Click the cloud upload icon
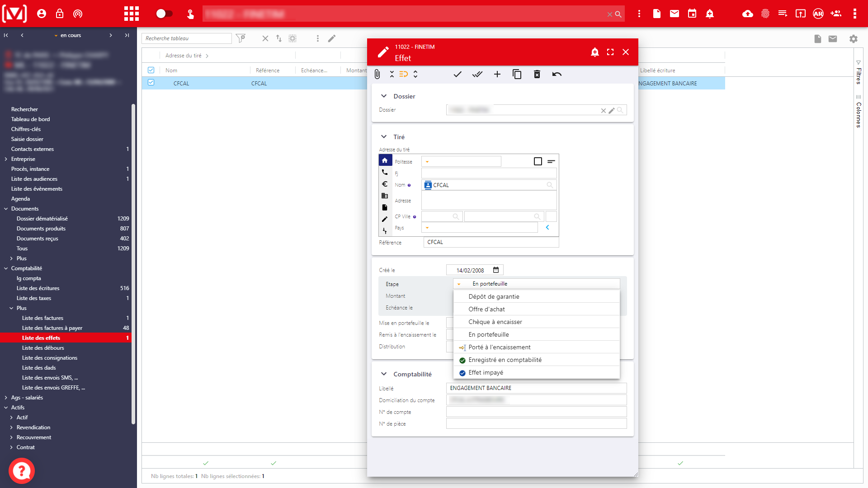 pyautogui.click(x=748, y=14)
